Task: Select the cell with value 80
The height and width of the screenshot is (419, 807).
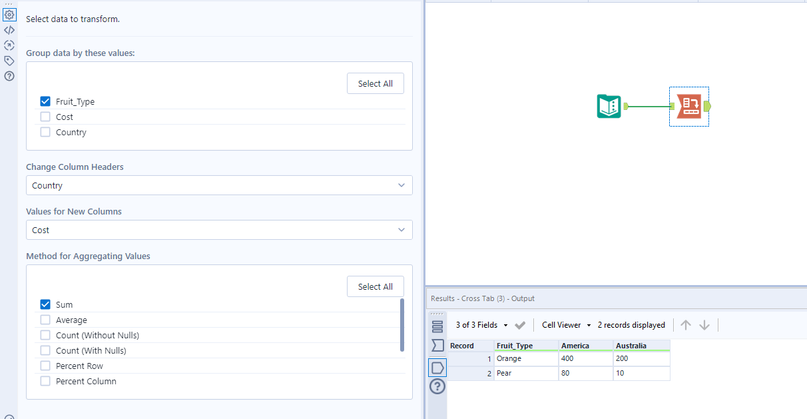Action: click(x=586, y=373)
